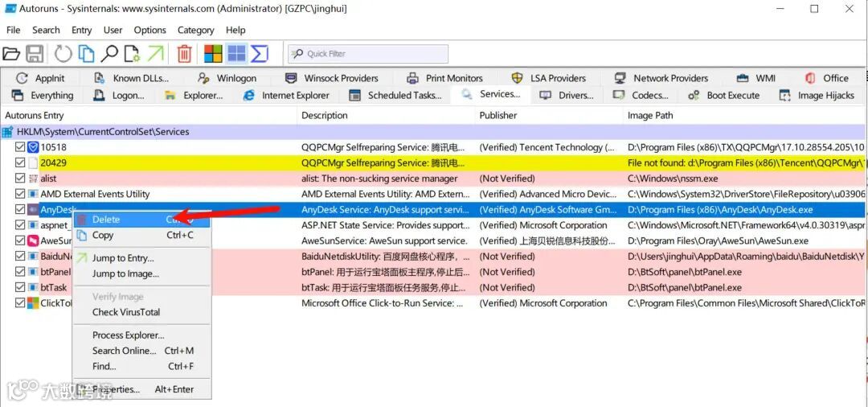Screen dimensions: 868x407
Task: Switch to the Winsock Providers tab
Action: [332, 78]
